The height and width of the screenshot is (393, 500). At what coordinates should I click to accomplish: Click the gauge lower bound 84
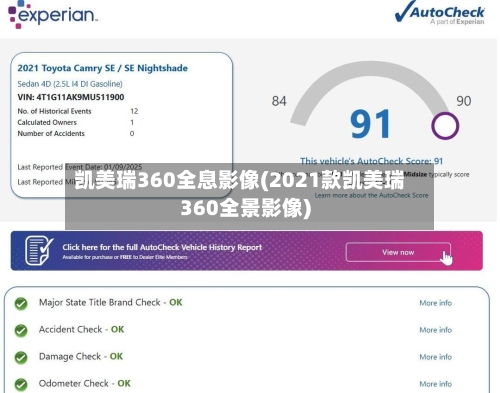tap(279, 101)
